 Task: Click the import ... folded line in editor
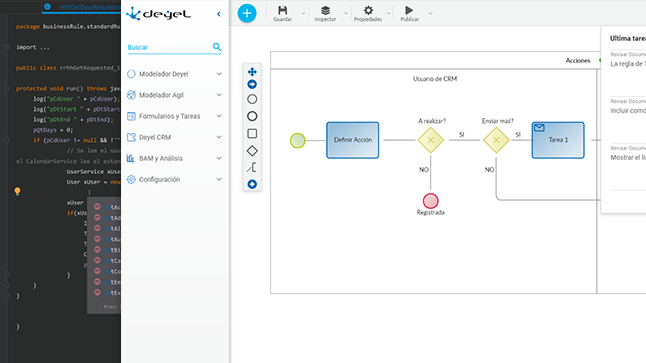tap(33, 47)
